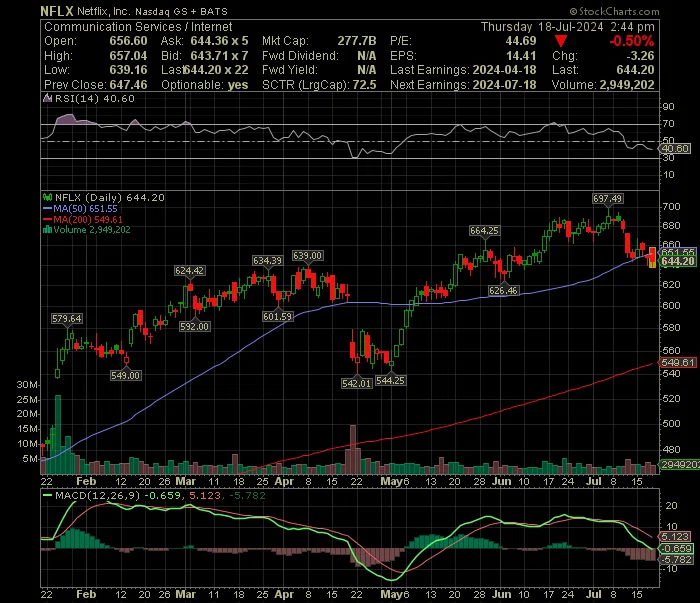700x603 pixels.
Task: Click the Bid value '643.71 x 7'
Action: [x=219, y=56]
